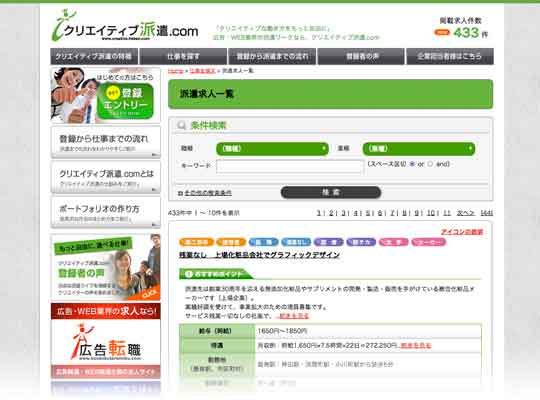Screen dimensions: 540x400
Task: Click the black 検索 search button
Action: 331,192
